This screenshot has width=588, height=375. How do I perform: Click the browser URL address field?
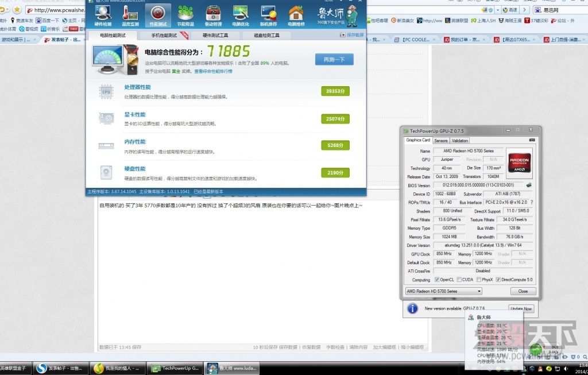point(56,10)
